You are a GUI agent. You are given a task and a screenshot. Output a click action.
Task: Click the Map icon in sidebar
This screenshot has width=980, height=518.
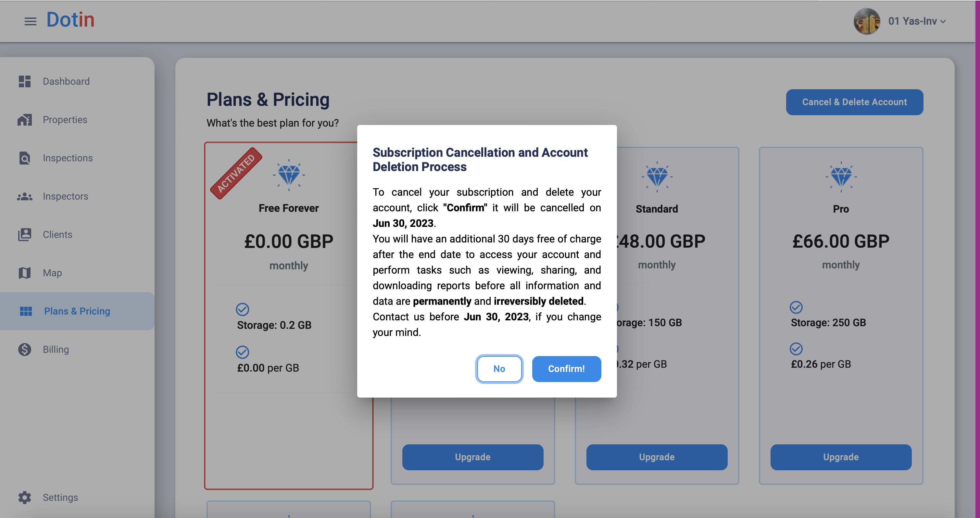25,273
